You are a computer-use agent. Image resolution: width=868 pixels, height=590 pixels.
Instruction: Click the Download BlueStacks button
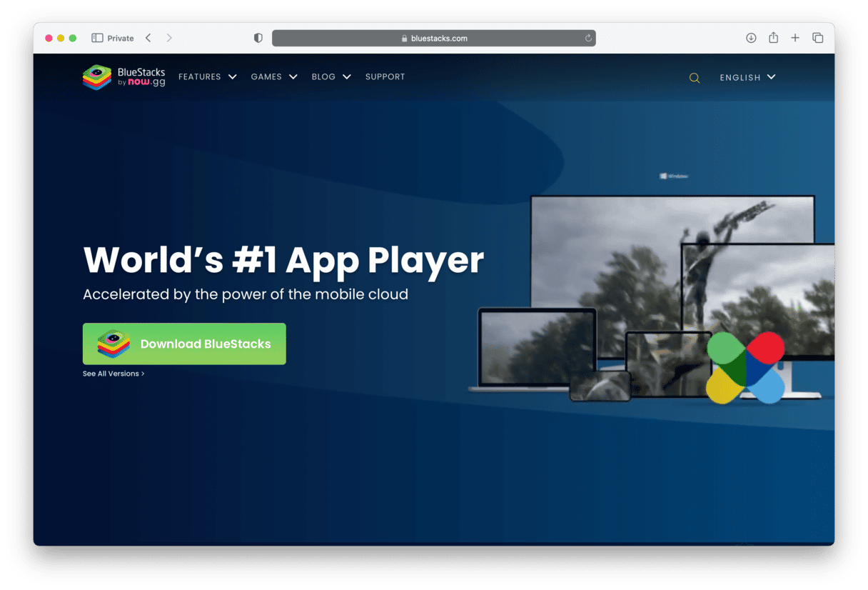point(184,344)
